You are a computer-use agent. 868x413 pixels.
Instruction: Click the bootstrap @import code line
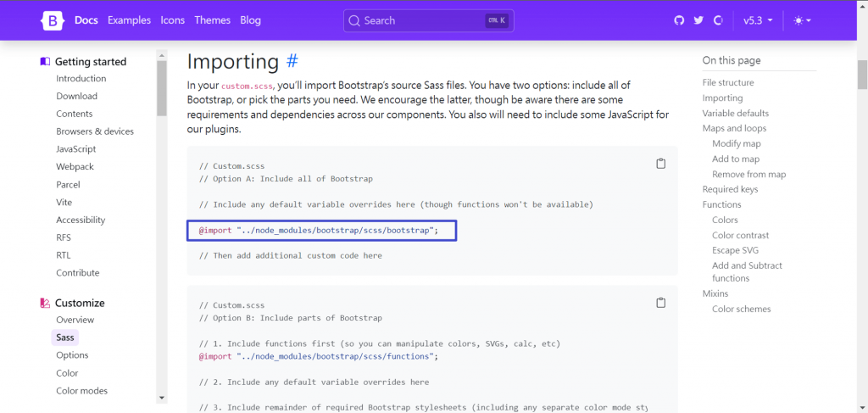coord(319,231)
